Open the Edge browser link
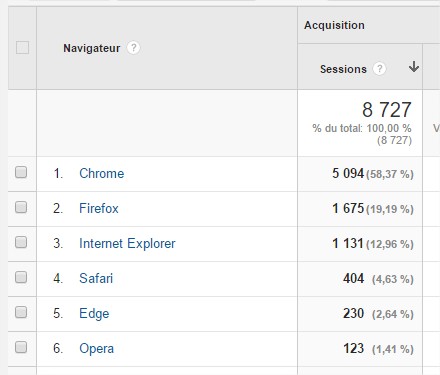440x375 pixels. tap(94, 314)
